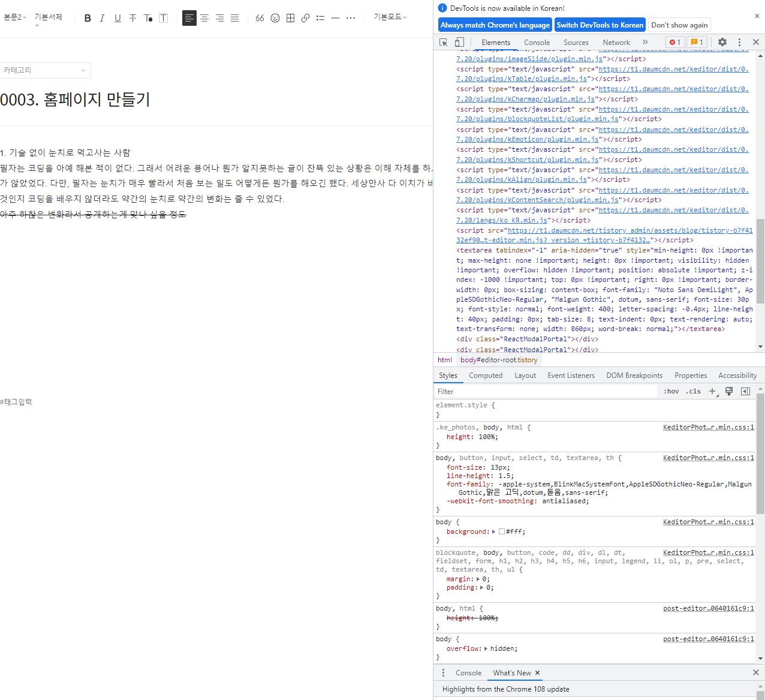
Task: Activate the DevTools inspect element picker
Action: coord(444,42)
